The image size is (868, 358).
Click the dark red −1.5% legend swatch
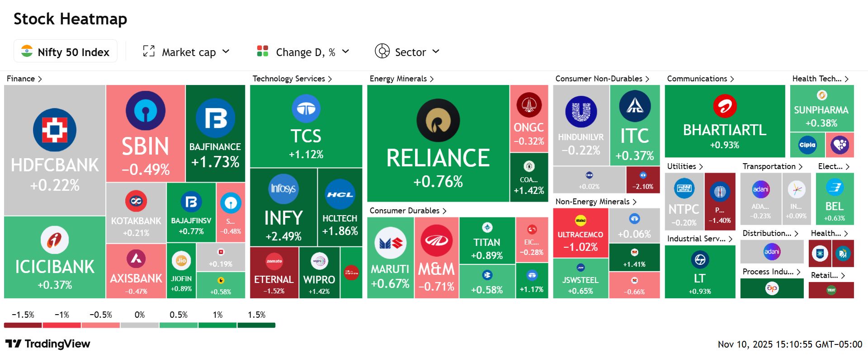pyautogui.click(x=23, y=325)
